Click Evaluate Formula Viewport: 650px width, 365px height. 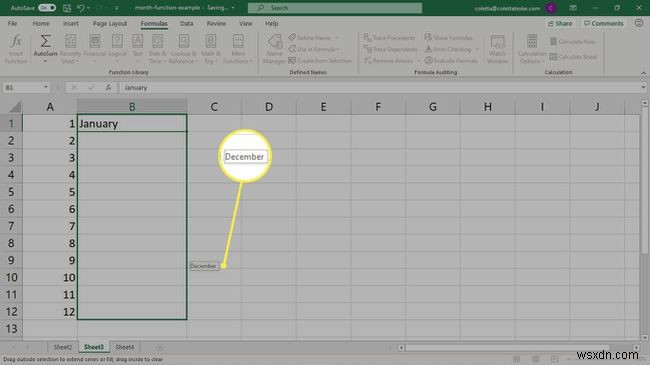coord(451,61)
